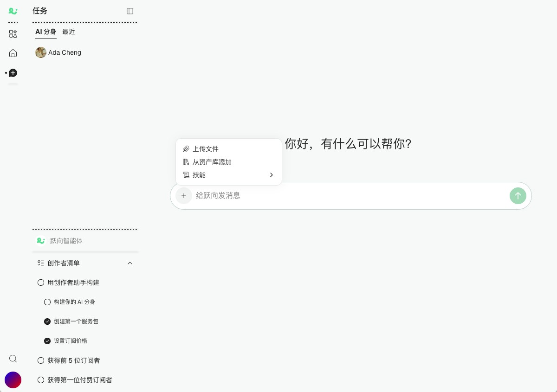Screen dimensions: 557x392
Task: Click the skills icon beside 技能
Action: (x=186, y=175)
